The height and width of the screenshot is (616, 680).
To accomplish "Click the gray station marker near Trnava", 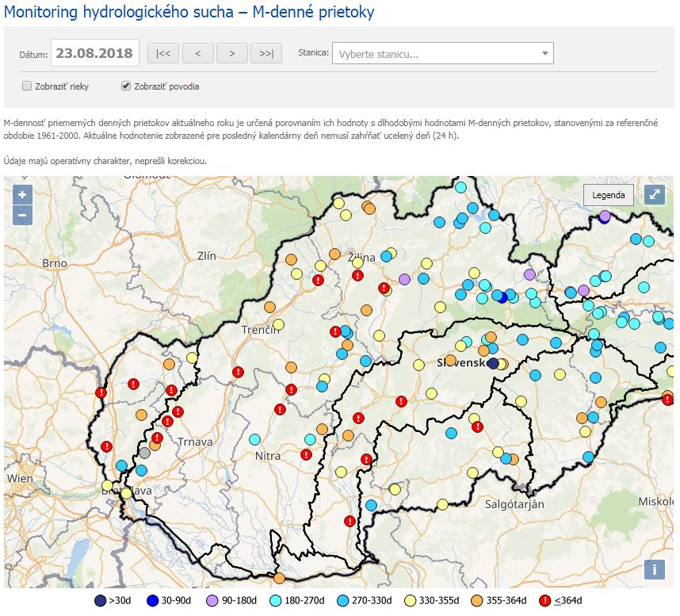I will pos(144,453).
